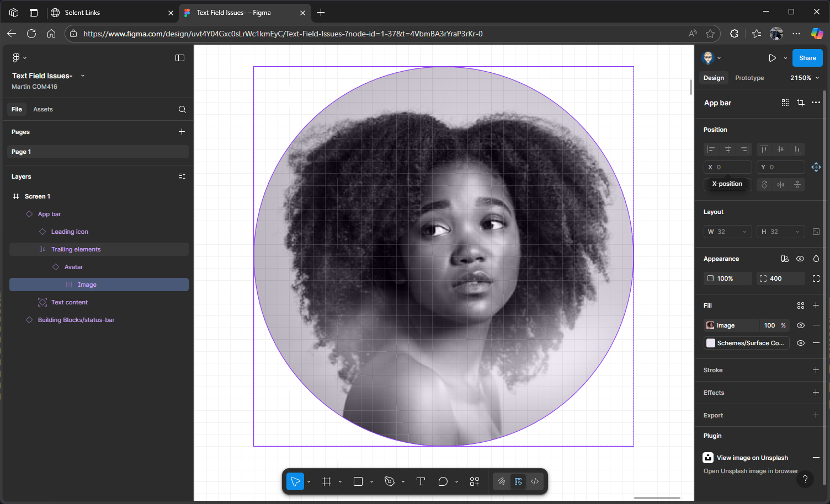Image resolution: width=830 pixels, height=504 pixels.
Task: Select the Text tool in bottom toolbar
Action: [x=421, y=481]
